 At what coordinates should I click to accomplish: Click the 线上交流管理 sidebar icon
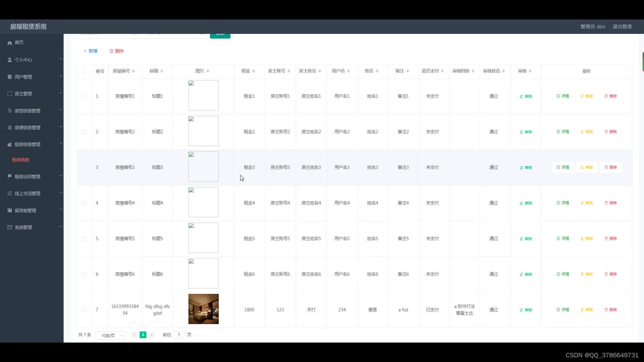click(x=10, y=193)
